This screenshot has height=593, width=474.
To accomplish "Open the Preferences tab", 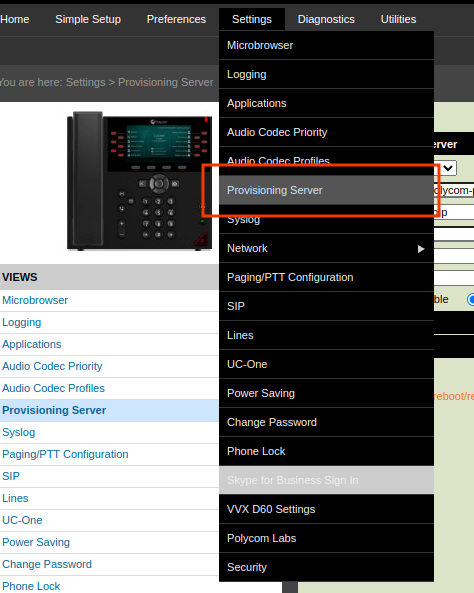I will coord(176,19).
